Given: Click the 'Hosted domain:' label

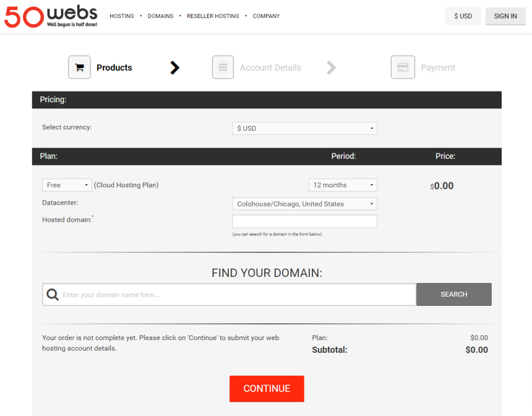Looking at the screenshot, I should 67,220.
